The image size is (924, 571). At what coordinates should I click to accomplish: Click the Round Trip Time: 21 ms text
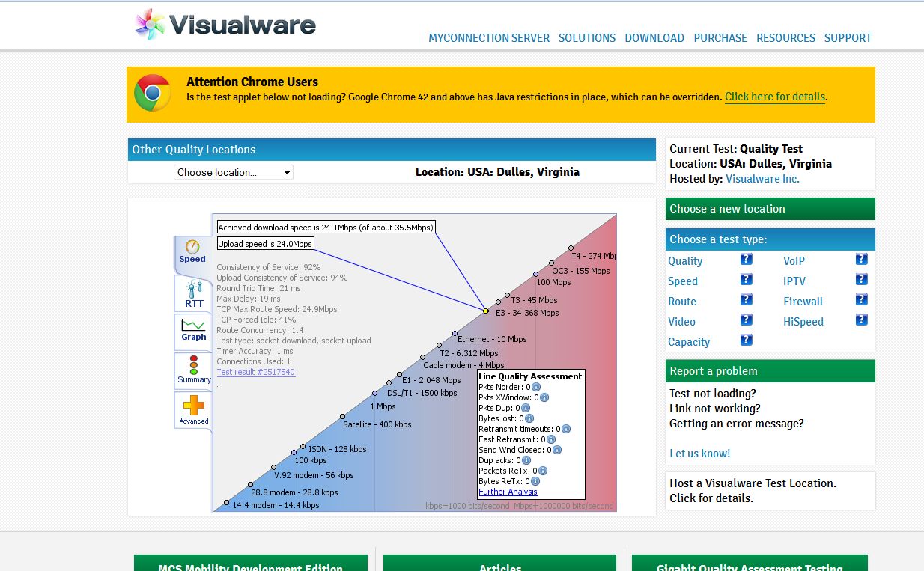click(258, 288)
